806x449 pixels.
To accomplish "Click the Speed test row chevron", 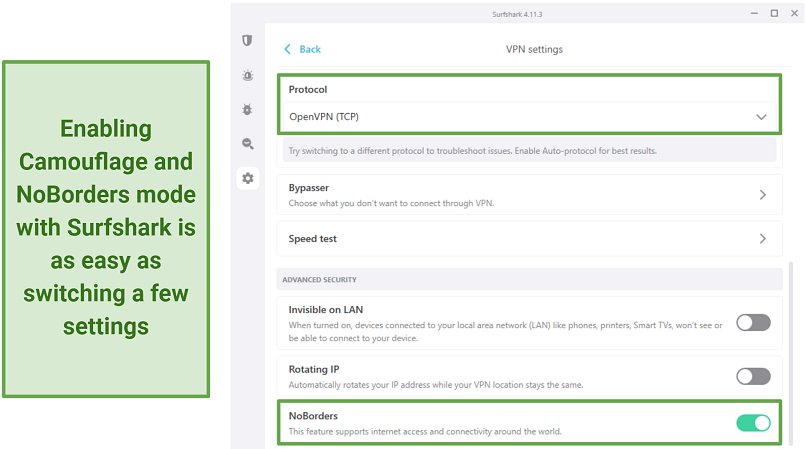I will click(x=763, y=239).
